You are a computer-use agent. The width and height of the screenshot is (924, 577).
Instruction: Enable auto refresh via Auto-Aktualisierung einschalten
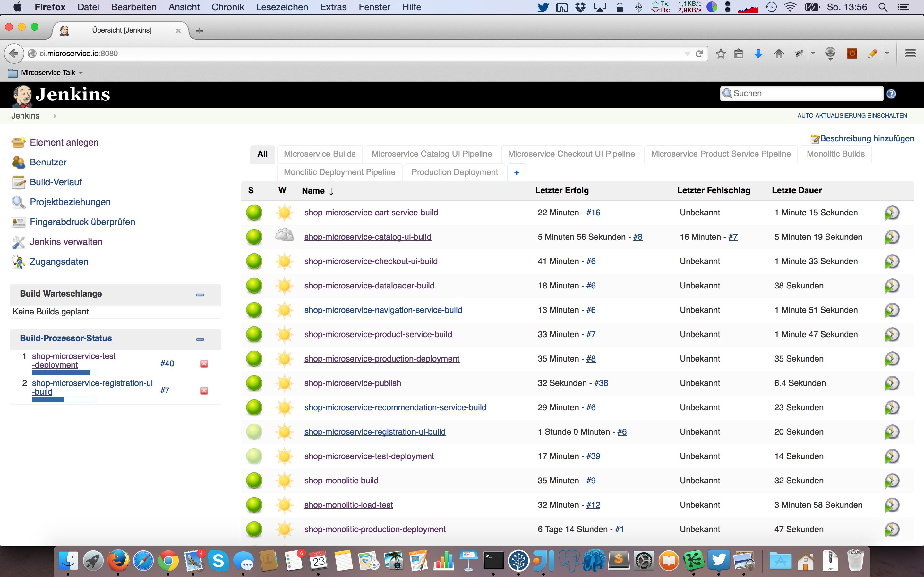(852, 116)
